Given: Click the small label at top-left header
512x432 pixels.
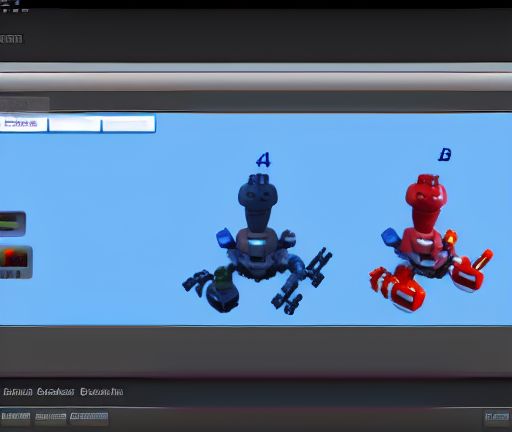Looking at the screenshot, I should point(11,39).
